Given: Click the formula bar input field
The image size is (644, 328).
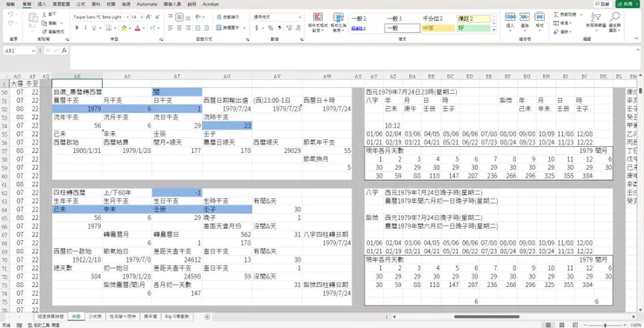Looking at the screenshot, I should click(355, 57).
